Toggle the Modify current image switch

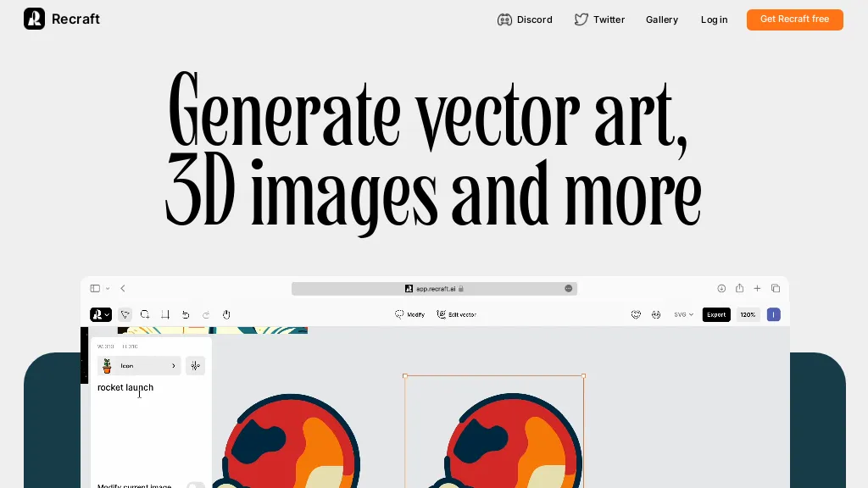coord(196,485)
